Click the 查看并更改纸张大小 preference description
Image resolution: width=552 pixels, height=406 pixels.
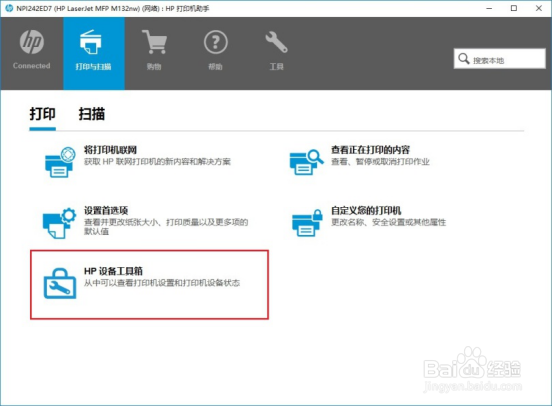point(166,226)
